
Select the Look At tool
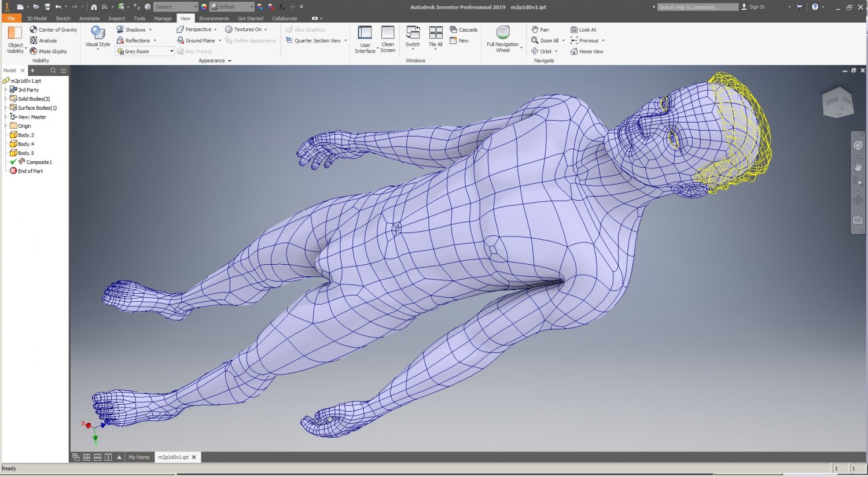(x=583, y=29)
